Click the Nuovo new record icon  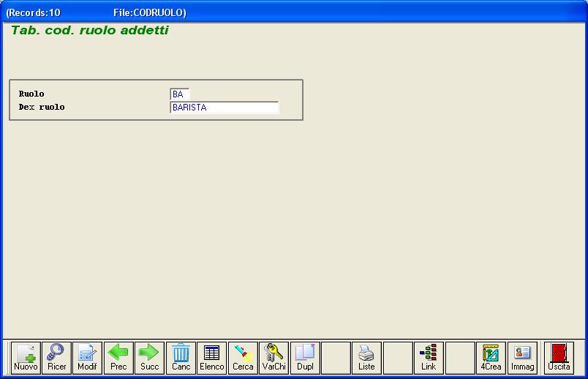tap(26, 357)
